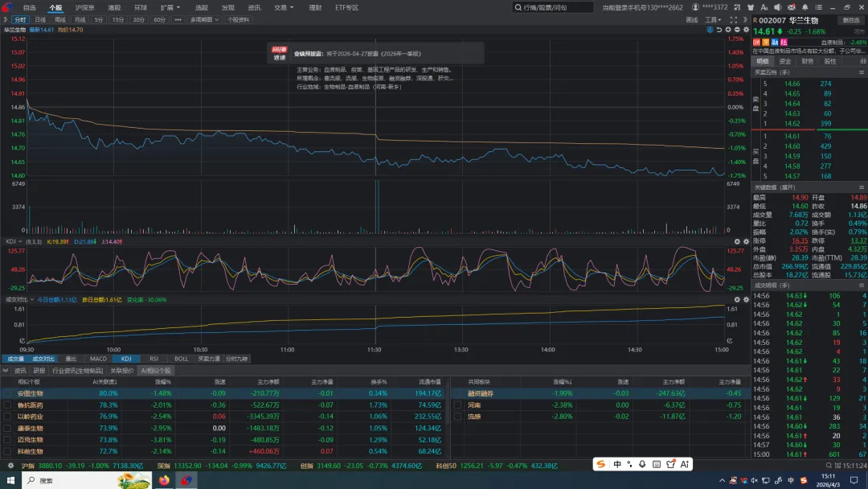This screenshot has width=868, height=489.
Task: Click the pop-out window icon beside account
Action: [x=737, y=7]
